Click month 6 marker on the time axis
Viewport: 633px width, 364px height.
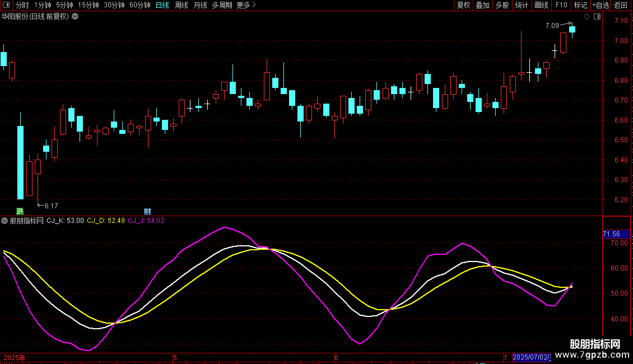tap(336, 357)
